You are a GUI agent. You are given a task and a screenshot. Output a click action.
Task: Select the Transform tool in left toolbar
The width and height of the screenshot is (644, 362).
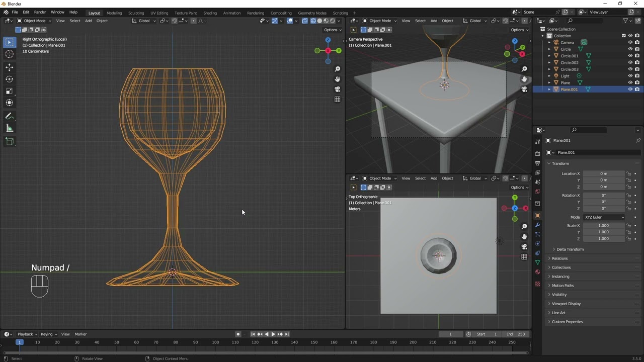10,103
